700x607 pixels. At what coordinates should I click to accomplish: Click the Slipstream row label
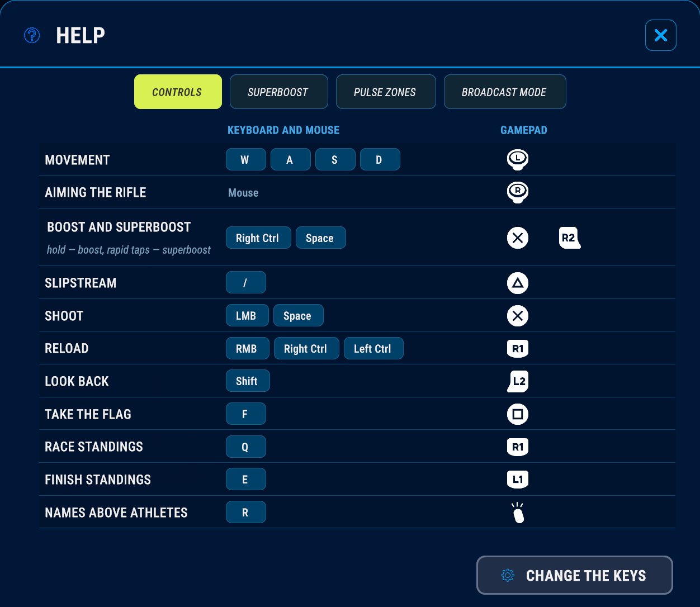point(81,283)
